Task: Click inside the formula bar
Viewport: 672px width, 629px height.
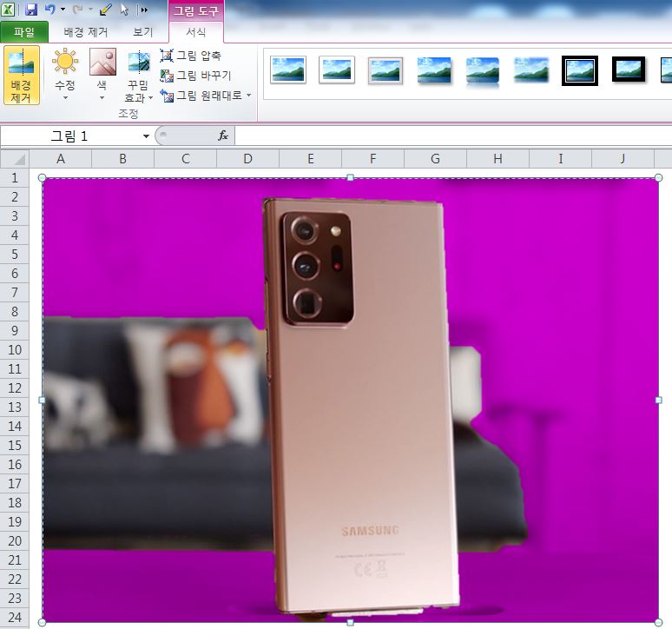Action: tap(453, 136)
